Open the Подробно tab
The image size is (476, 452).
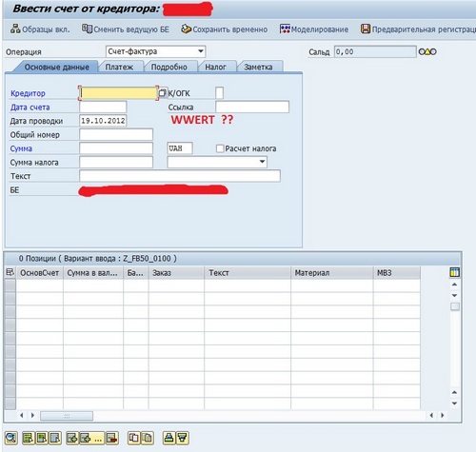pyautogui.click(x=169, y=67)
